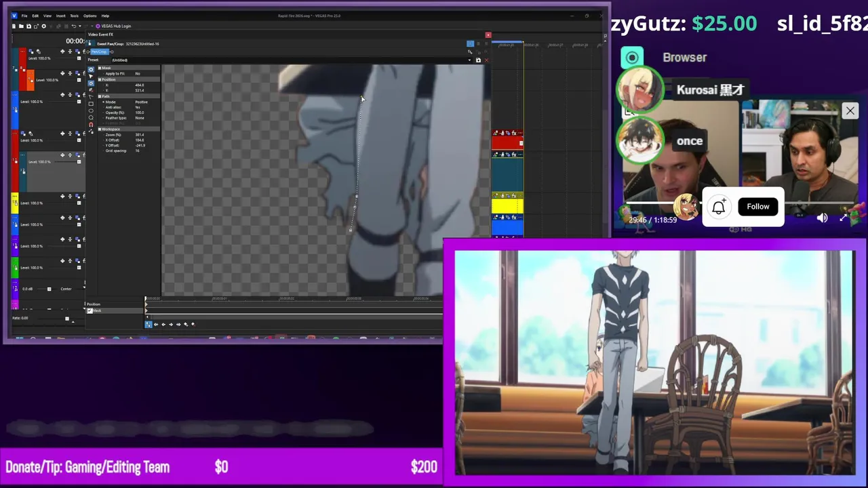Viewport: 868px width, 488px height.
Task: Click the preset dropdown arrow
Action: [470, 60]
